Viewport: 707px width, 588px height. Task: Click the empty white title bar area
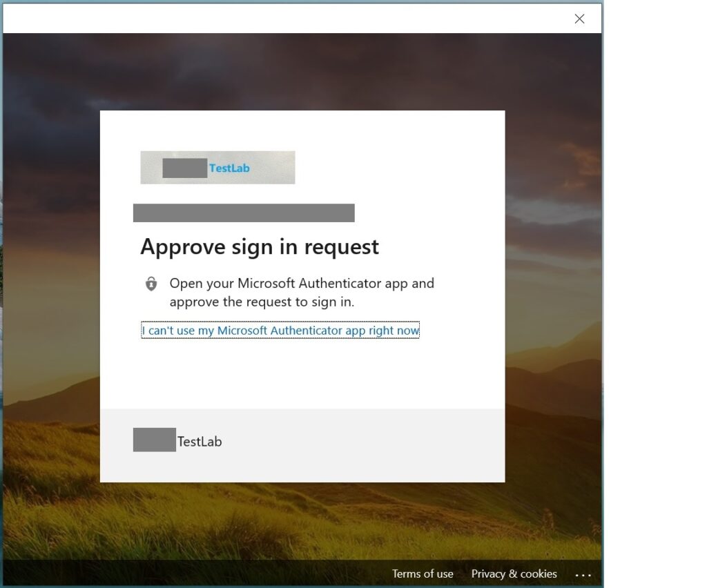(x=276, y=19)
